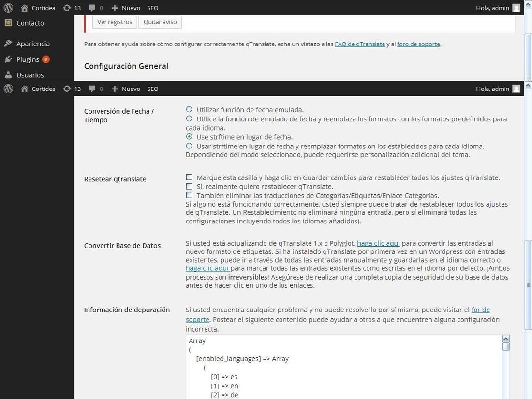This screenshot has height=399, width=532.
Task: Open Apariencia menu in sidebar
Action: point(33,44)
